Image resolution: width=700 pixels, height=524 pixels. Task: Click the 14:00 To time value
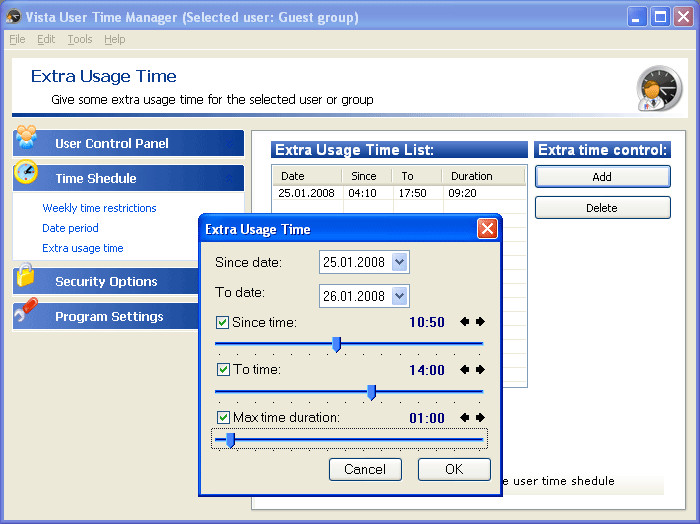(x=427, y=370)
